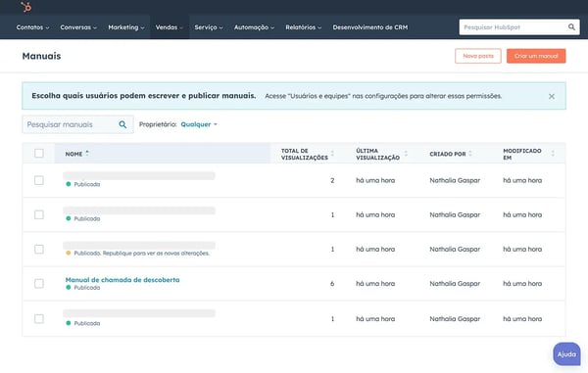Image resolution: width=588 pixels, height=373 pixels.
Task: Sort by Total de visualizações arrows
Action: coord(332,154)
